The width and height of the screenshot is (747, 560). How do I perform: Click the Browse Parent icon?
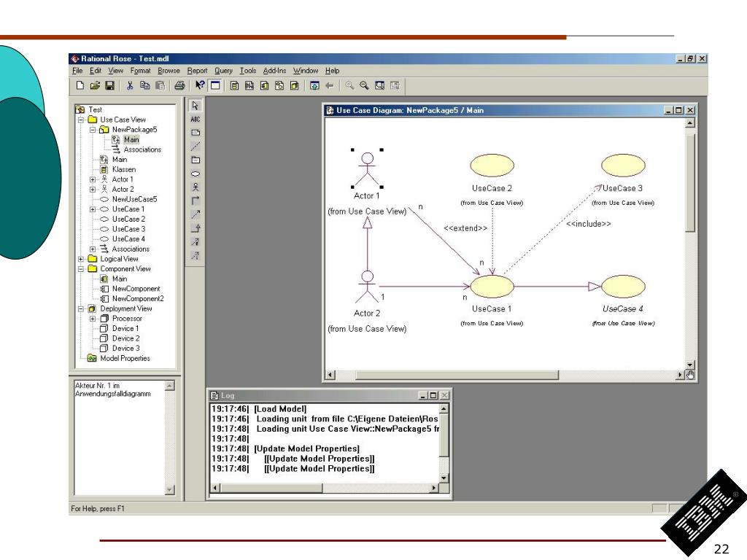[314, 85]
